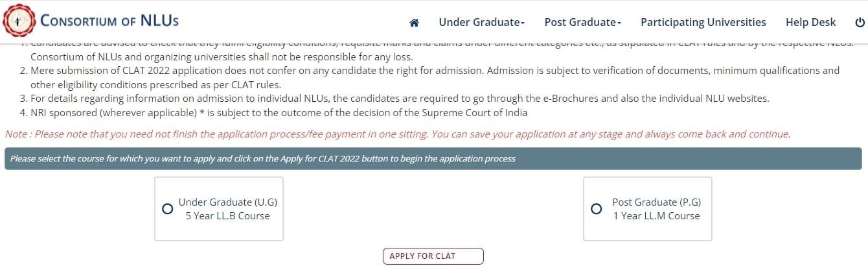
Task: Click the 5 Year LL.B Course label
Action: point(227,216)
